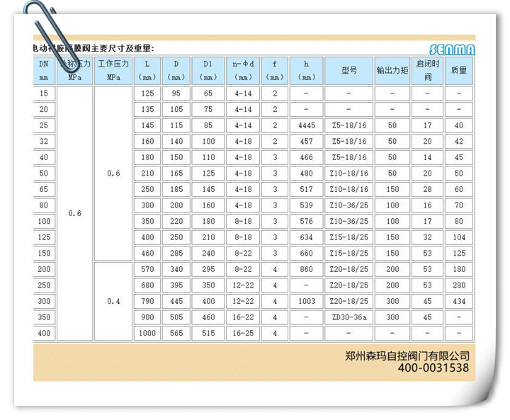Click the h value 660
This screenshot has height=420, width=510.
[307, 253]
